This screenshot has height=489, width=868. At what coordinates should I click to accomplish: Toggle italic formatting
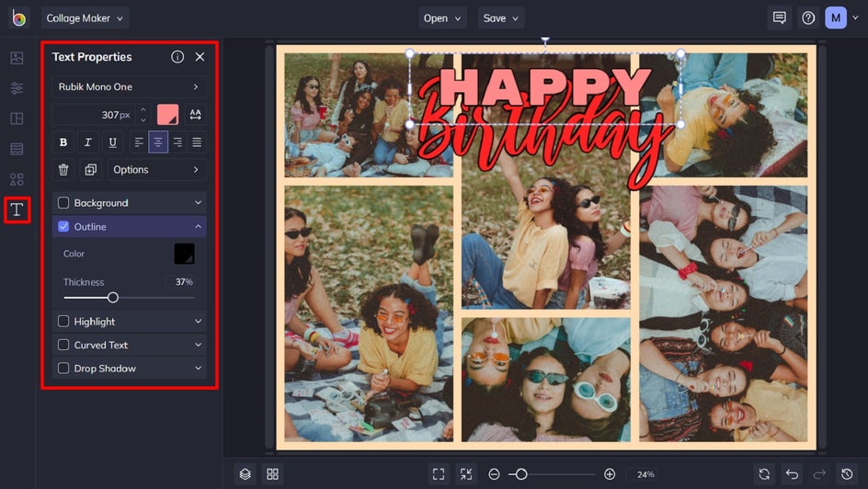[87, 142]
